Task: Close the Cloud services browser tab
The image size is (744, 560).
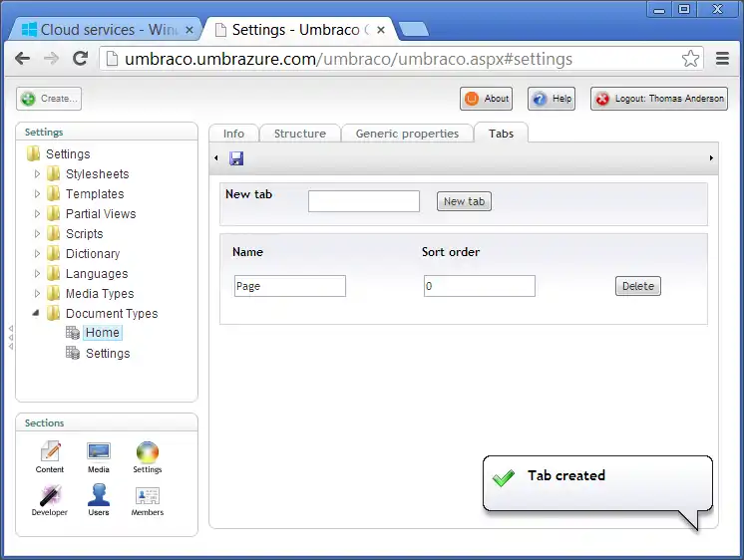Action: [x=188, y=30]
